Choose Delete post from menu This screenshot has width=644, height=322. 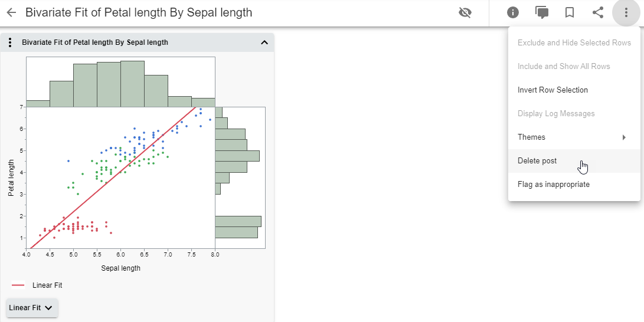coord(537,161)
